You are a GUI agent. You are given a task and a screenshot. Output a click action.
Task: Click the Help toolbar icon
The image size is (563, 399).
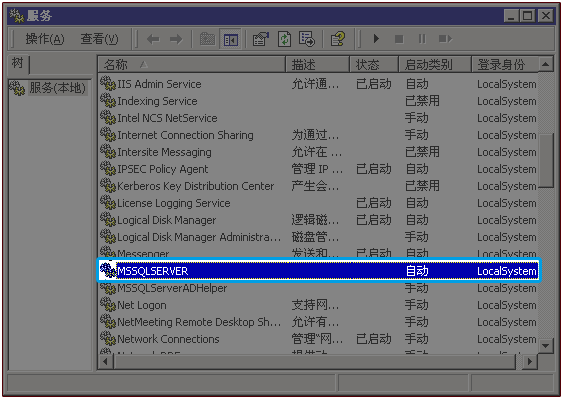(338, 39)
